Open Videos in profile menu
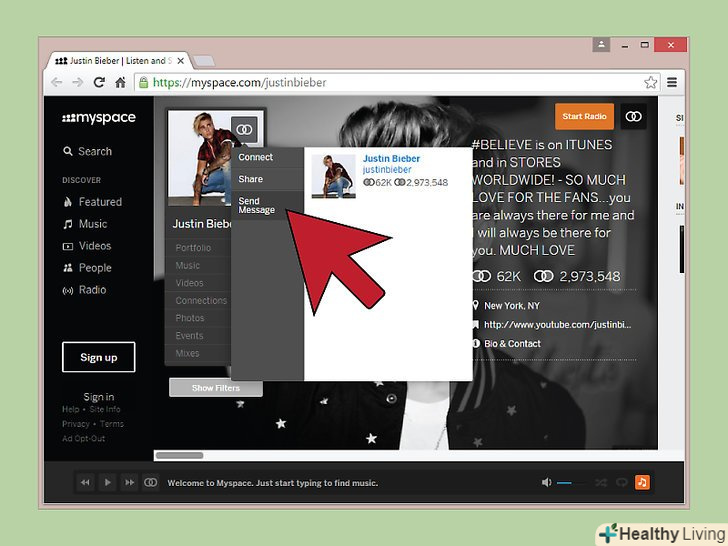The image size is (728, 546). (189, 283)
